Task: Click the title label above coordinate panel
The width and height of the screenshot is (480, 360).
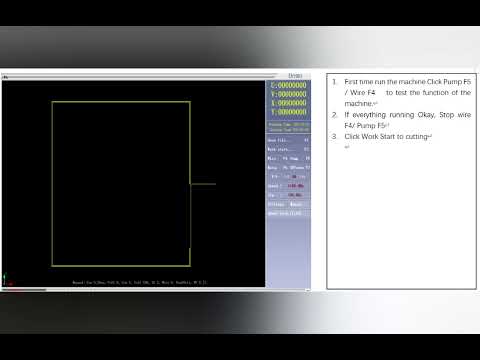Action: click(x=295, y=76)
